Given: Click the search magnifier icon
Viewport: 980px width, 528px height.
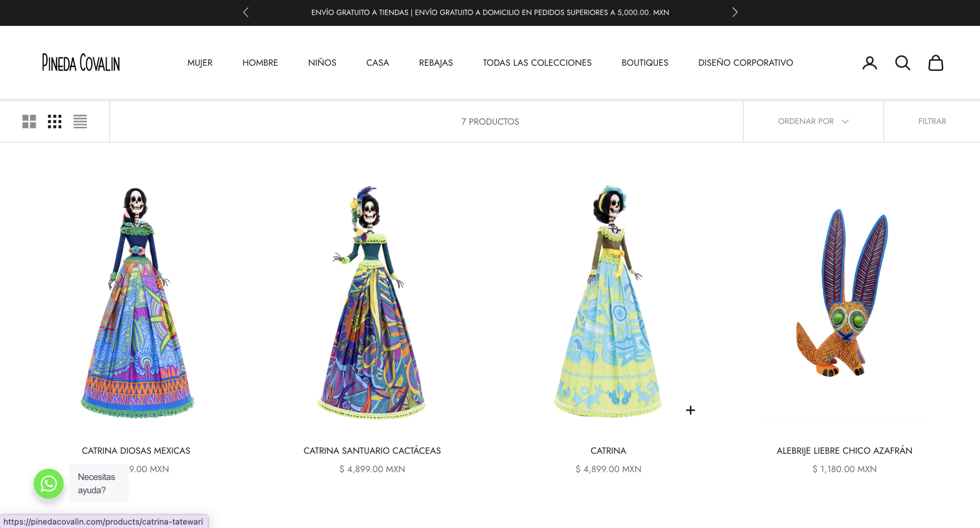Looking at the screenshot, I should tap(902, 63).
